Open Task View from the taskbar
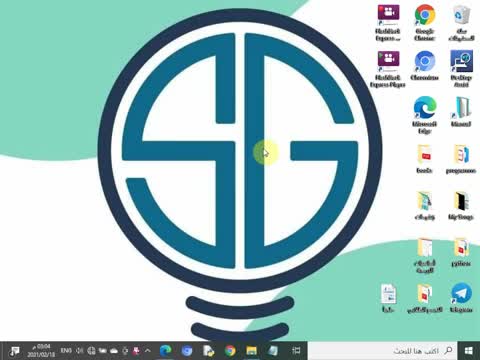The image size is (480, 360). [x=296, y=350]
